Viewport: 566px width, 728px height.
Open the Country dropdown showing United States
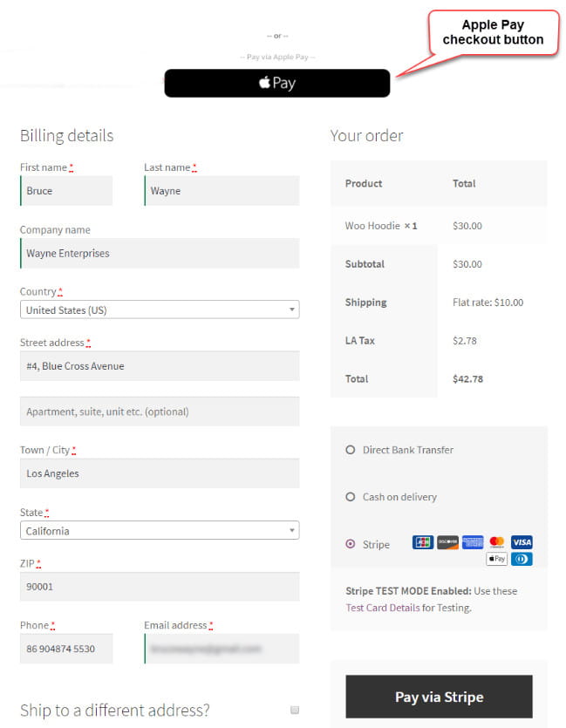pyautogui.click(x=160, y=310)
